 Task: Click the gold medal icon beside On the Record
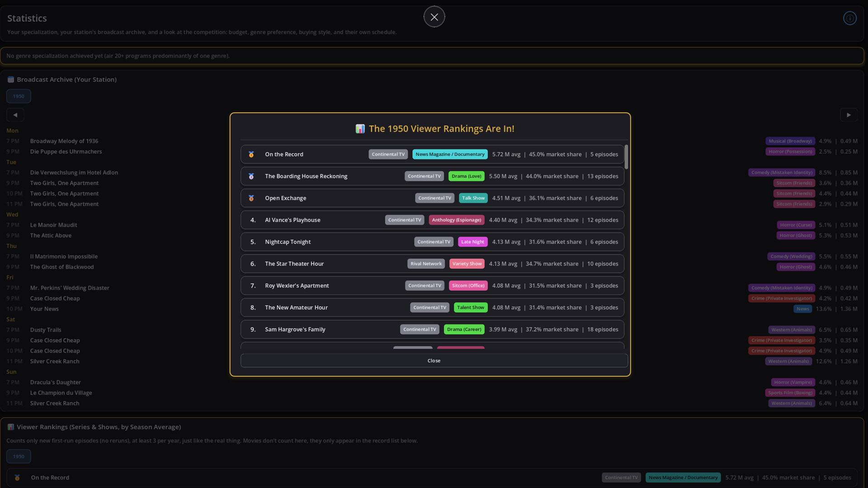coord(251,155)
